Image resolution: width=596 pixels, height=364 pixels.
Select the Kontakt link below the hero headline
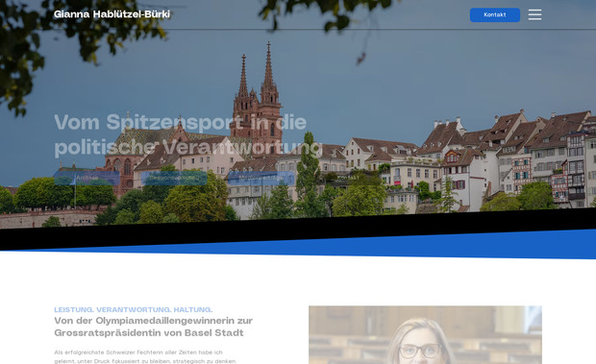coord(348,178)
